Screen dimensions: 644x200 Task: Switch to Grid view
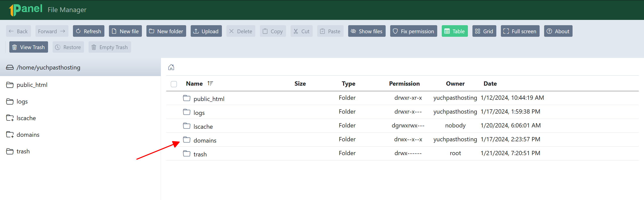(x=484, y=31)
